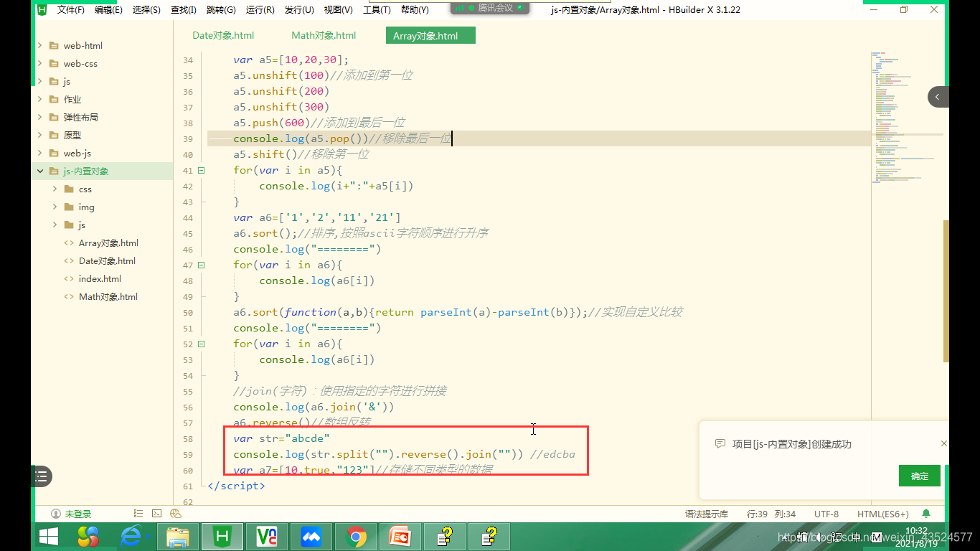The height and width of the screenshot is (551, 980).
Task: Open the VNC taskbar icon
Action: tap(267, 537)
